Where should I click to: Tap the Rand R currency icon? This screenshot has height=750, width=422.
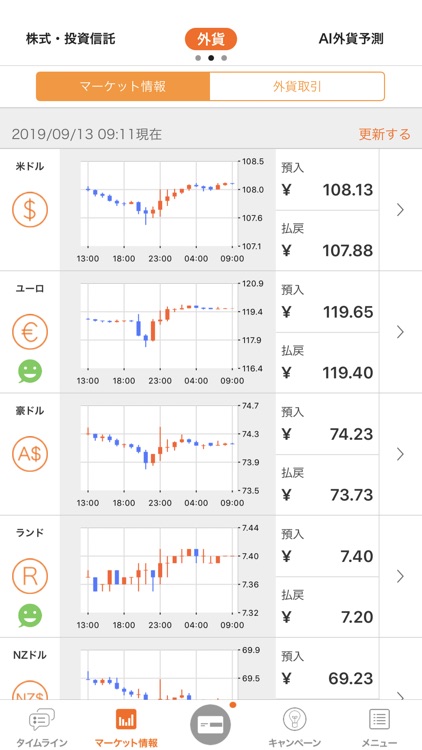30,576
